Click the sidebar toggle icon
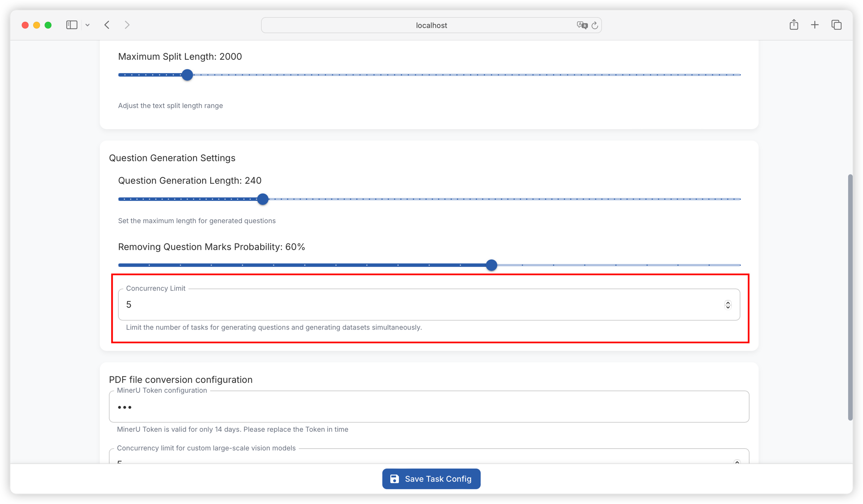The height and width of the screenshot is (504, 863). [x=72, y=25]
